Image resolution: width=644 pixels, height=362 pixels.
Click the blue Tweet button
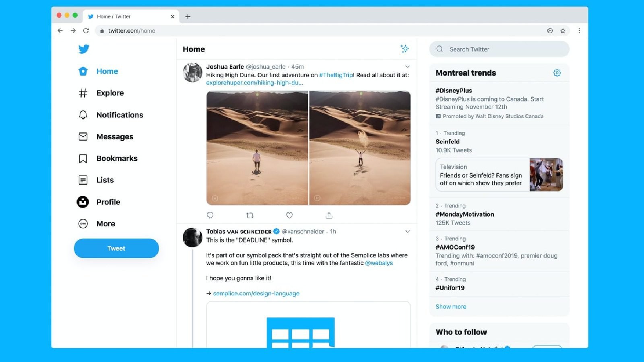(116, 248)
